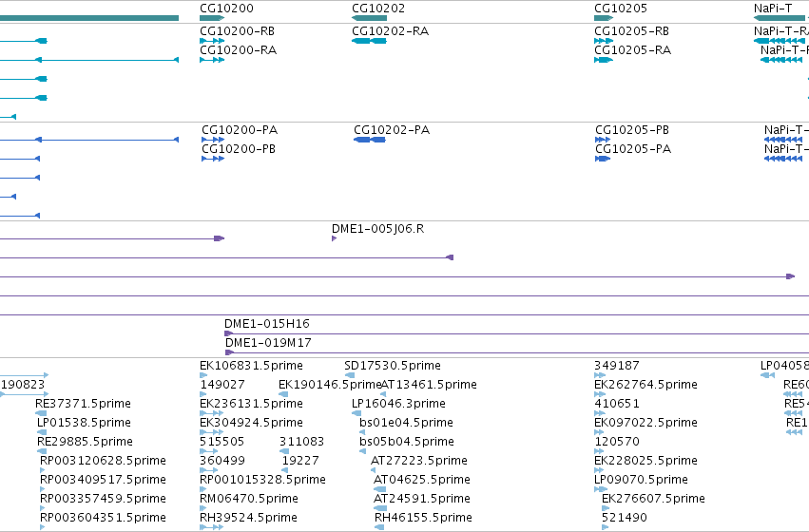Open EST RM06470.5prime
This screenshot has height=532, width=809.
[249, 499]
